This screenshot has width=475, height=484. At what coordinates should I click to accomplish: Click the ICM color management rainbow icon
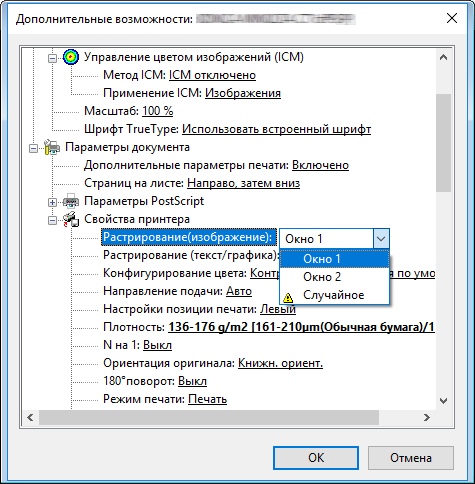coord(71,57)
